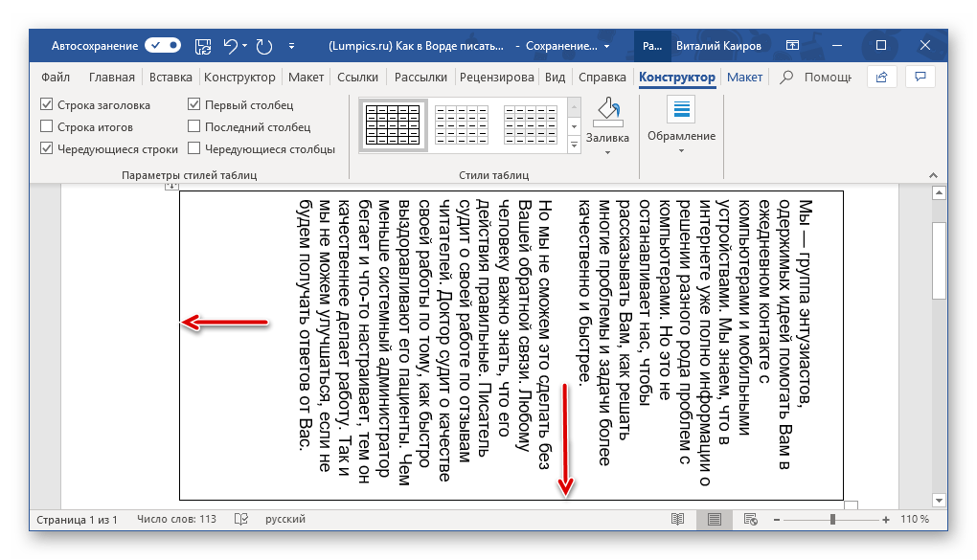Toggle the Автосохранение switch
The width and height of the screenshot is (977, 560).
163,45
